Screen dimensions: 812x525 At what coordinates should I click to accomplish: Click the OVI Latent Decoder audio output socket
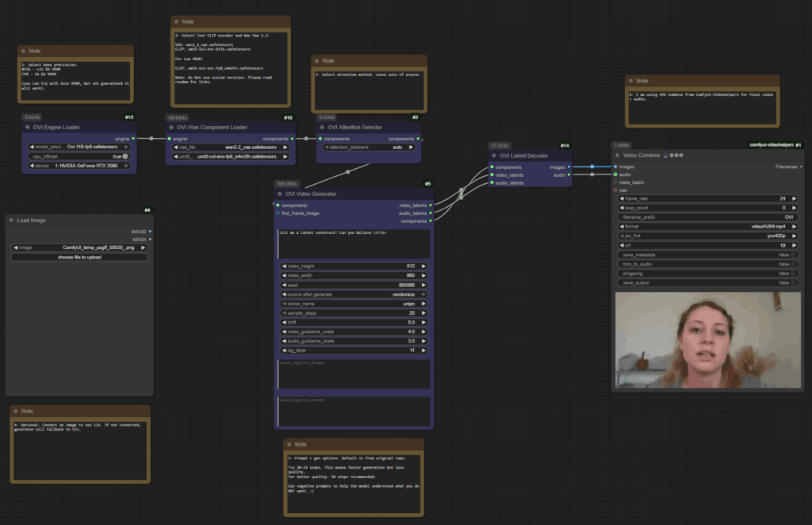[x=569, y=175]
